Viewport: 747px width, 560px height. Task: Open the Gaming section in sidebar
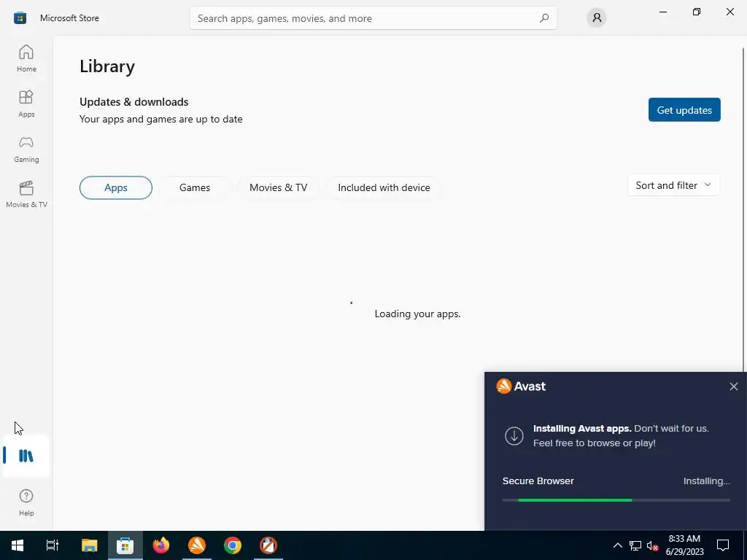pyautogui.click(x=26, y=149)
